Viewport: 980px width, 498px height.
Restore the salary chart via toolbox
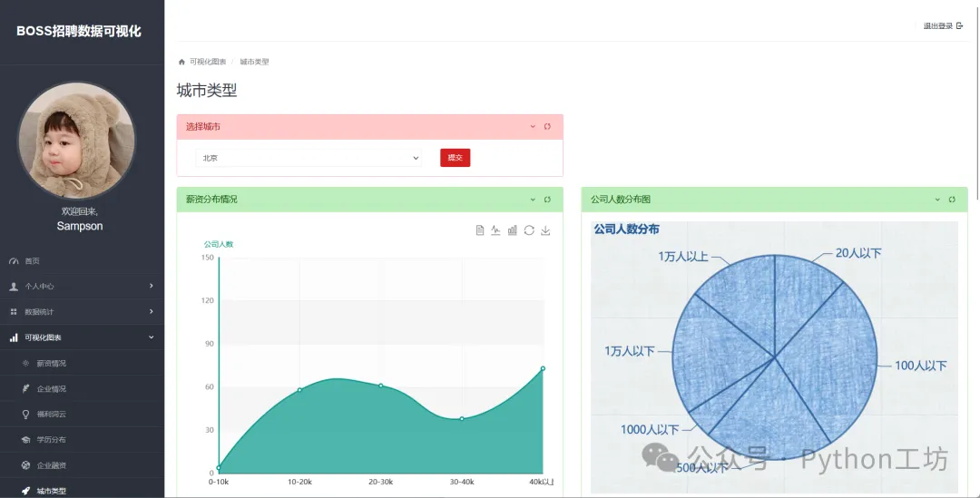click(x=529, y=230)
